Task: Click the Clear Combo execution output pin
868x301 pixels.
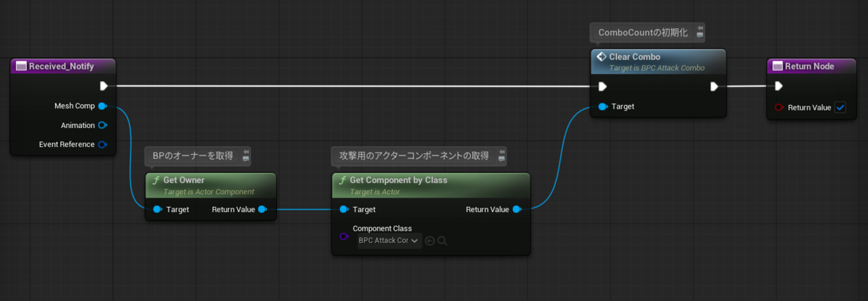Action: click(714, 87)
